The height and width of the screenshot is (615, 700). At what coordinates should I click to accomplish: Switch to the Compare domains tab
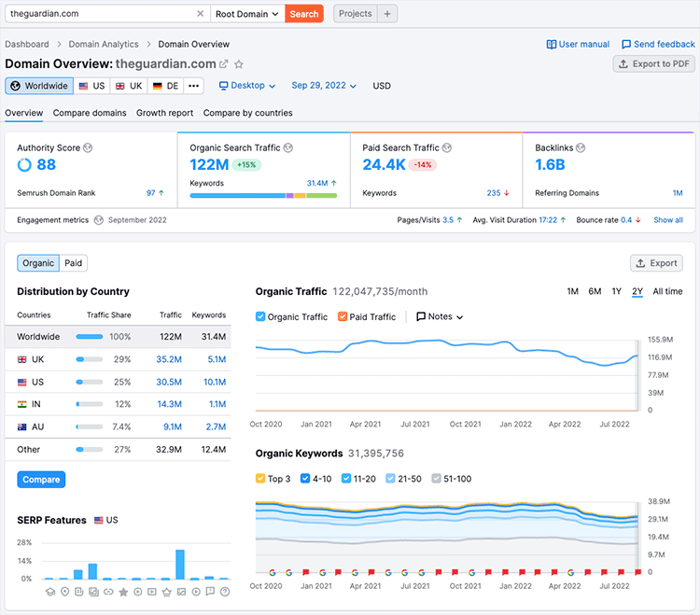coord(90,113)
